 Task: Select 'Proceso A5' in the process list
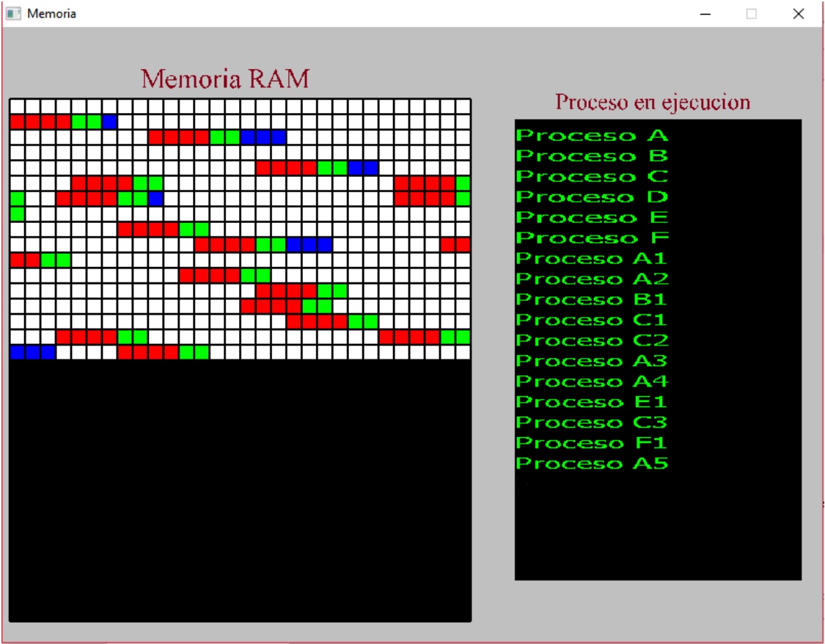tap(592, 464)
